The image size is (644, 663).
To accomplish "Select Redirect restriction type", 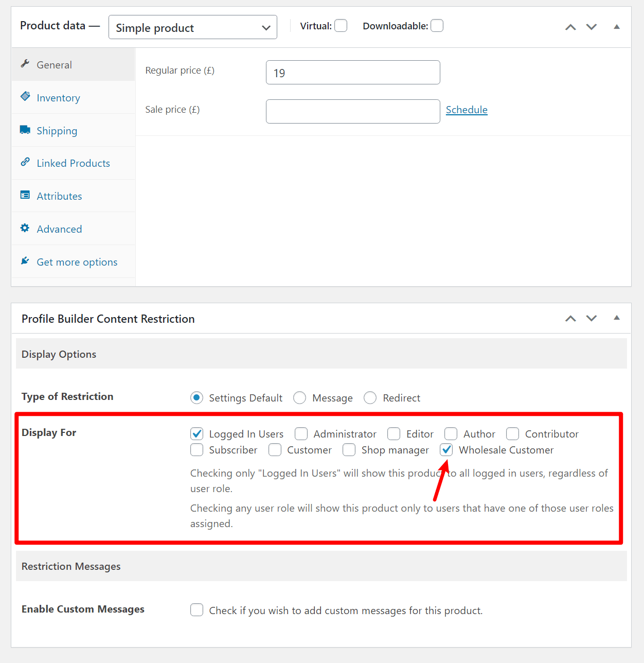I will (370, 398).
